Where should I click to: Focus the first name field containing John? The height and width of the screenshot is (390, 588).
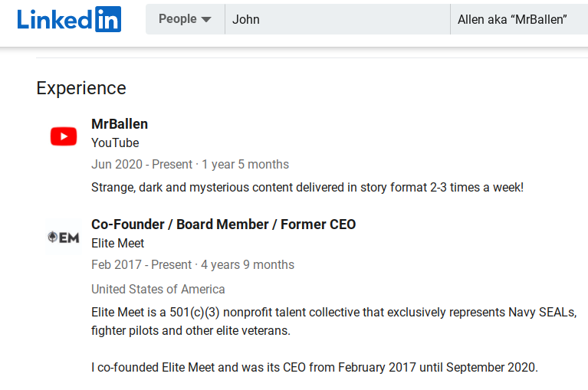pos(337,19)
